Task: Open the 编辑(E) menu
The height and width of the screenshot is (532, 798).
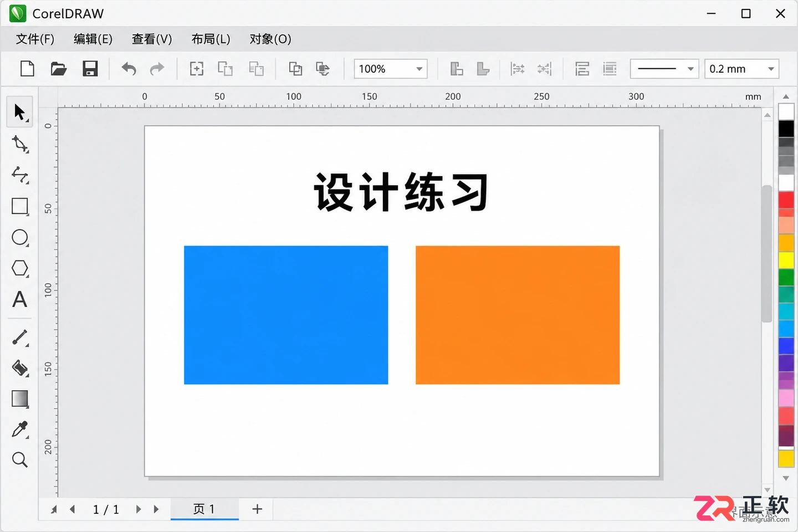Action: coord(93,39)
